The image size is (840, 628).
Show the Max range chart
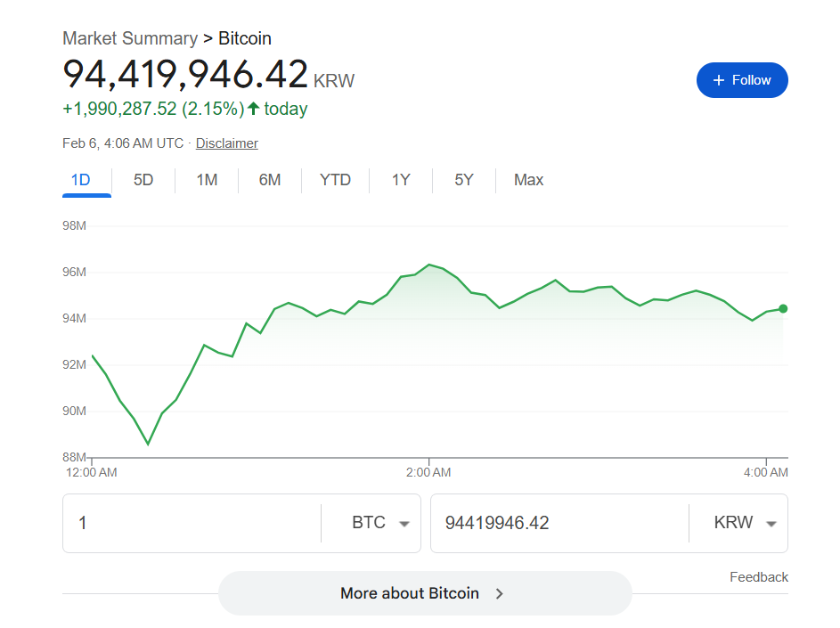tap(529, 180)
